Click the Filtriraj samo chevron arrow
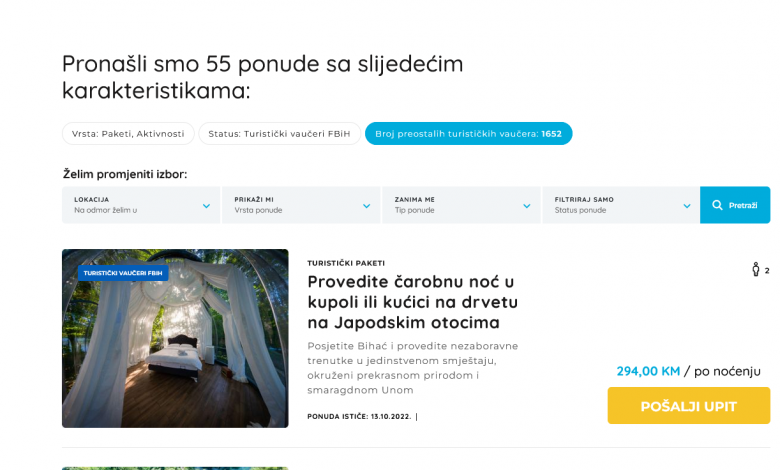The image size is (780, 470). (x=687, y=206)
